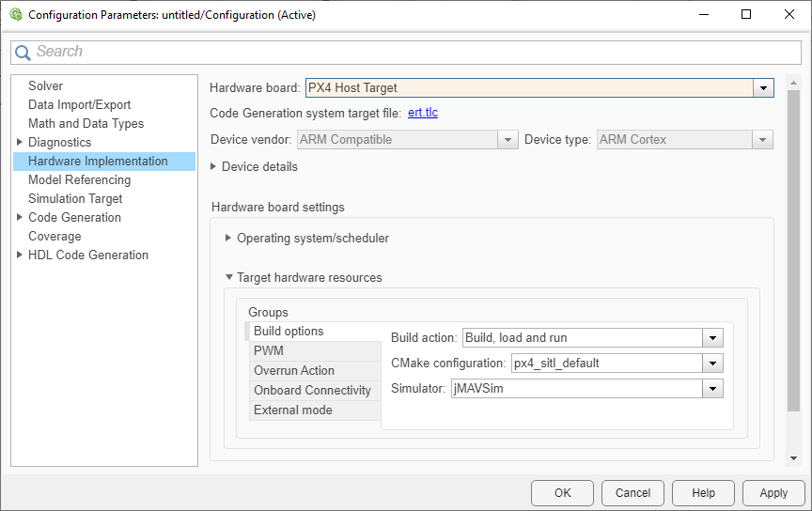Expand Operating system/scheduler section
The image size is (812, 511).
(228, 238)
